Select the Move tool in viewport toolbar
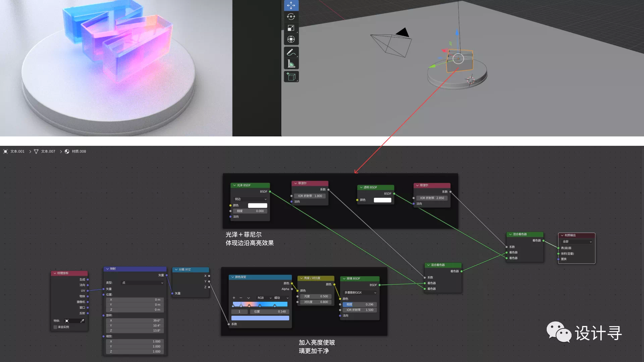644x362 pixels. point(291,5)
